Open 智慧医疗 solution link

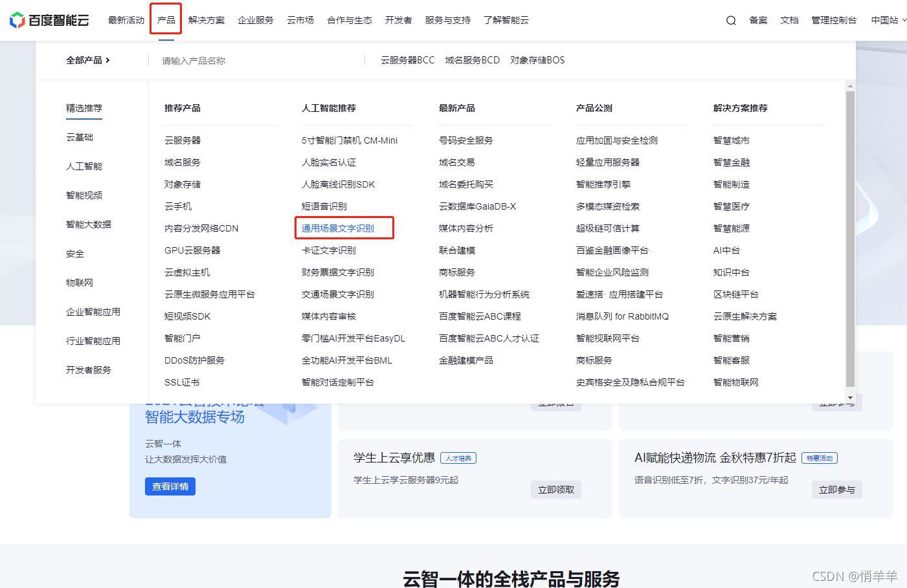(732, 206)
